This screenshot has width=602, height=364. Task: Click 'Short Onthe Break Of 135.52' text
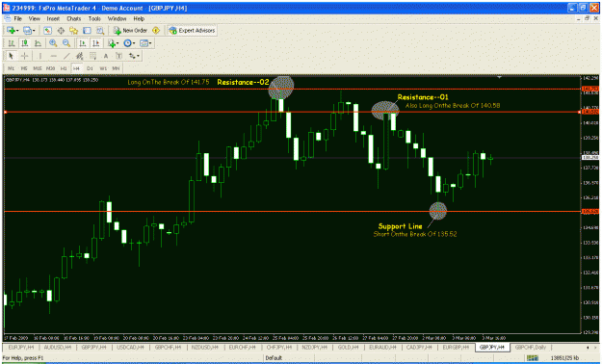(415, 234)
